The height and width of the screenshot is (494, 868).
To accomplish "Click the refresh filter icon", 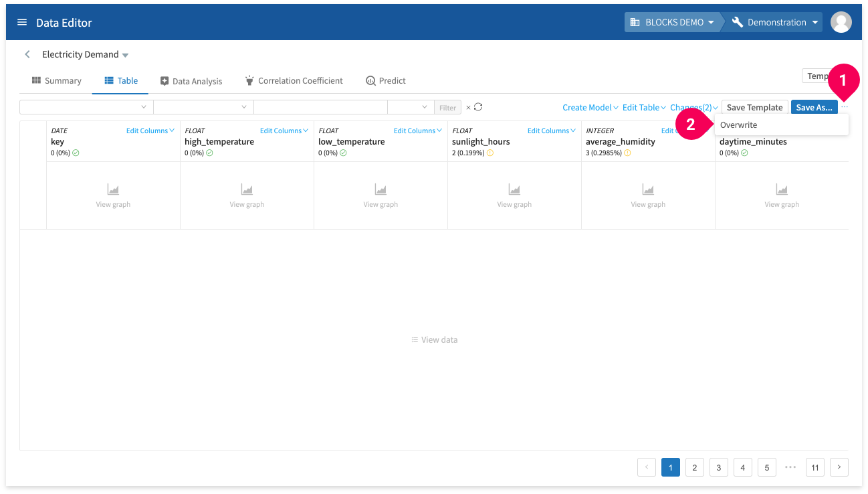I will click(478, 107).
